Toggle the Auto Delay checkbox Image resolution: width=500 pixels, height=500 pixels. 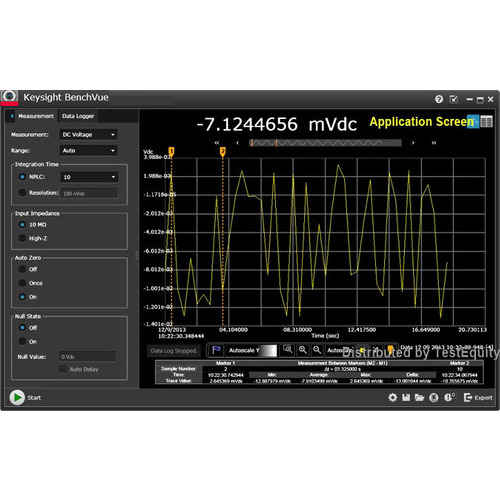[63, 369]
